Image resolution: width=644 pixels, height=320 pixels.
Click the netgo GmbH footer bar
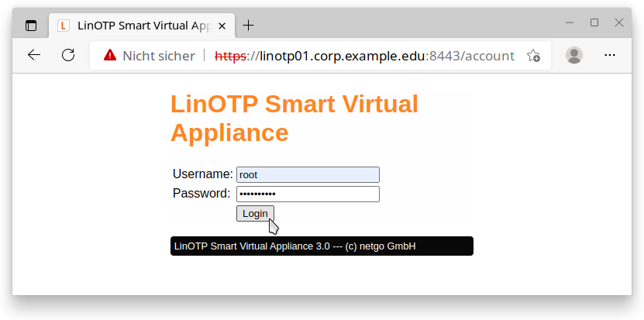(x=322, y=246)
